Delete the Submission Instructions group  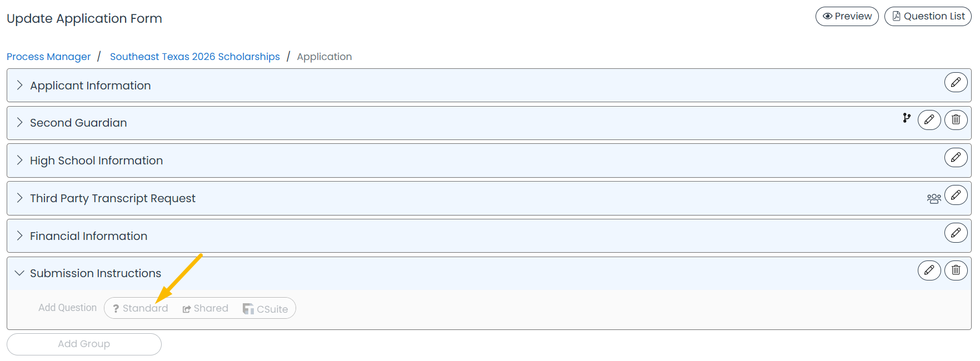pos(956,270)
